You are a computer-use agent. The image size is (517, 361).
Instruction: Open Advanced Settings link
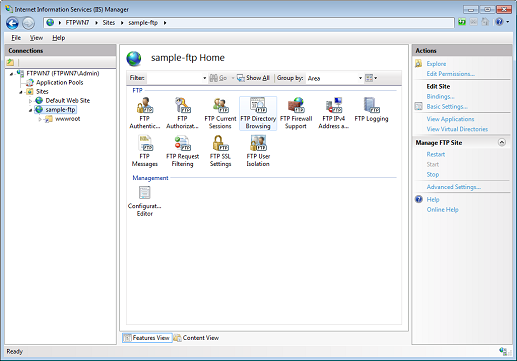pyautogui.click(x=453, y=187)
